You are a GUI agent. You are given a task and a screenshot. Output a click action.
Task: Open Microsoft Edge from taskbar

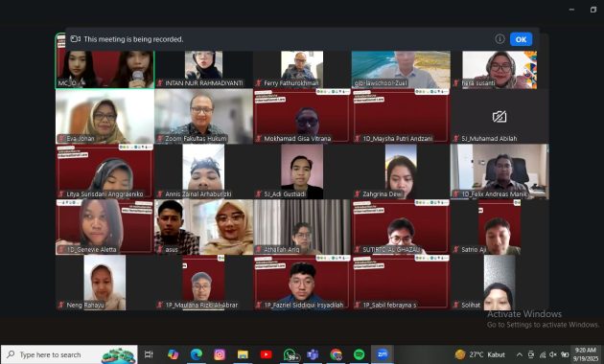(197, 354)
